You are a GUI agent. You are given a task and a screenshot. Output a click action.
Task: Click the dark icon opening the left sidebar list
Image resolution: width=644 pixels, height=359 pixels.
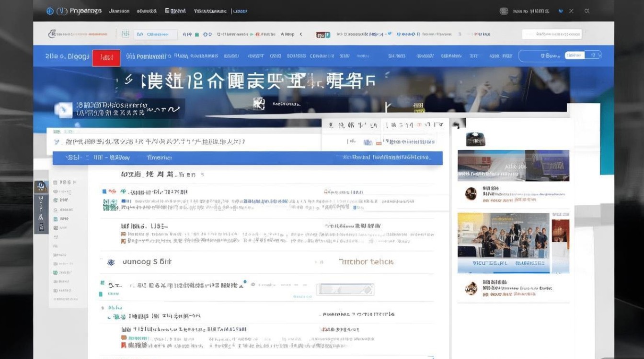[41, 187]
